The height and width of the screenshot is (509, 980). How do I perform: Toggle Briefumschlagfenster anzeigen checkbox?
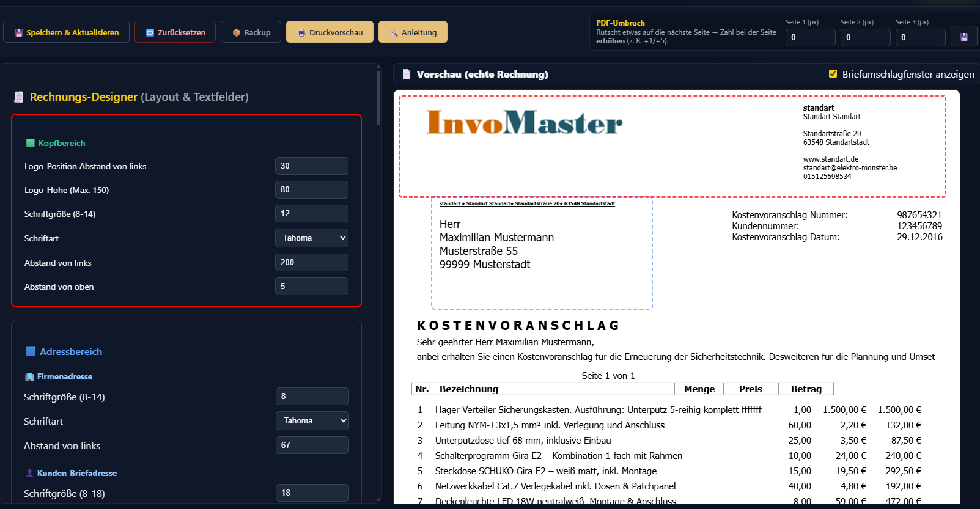coord(833,74)
